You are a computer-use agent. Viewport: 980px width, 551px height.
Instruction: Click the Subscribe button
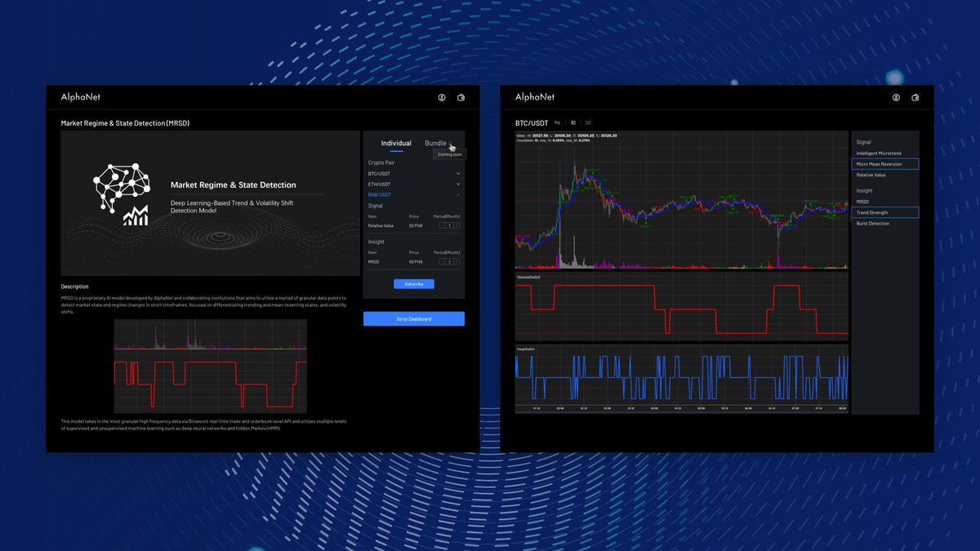414,282
